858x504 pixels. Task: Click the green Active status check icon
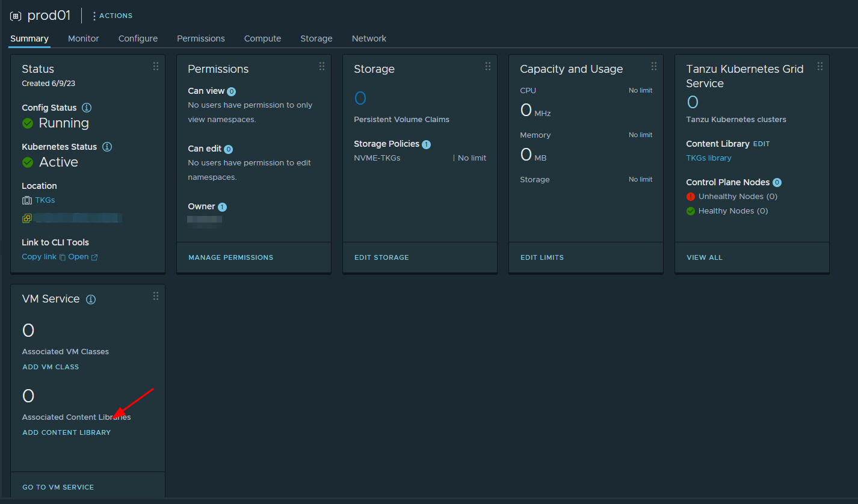28,162
